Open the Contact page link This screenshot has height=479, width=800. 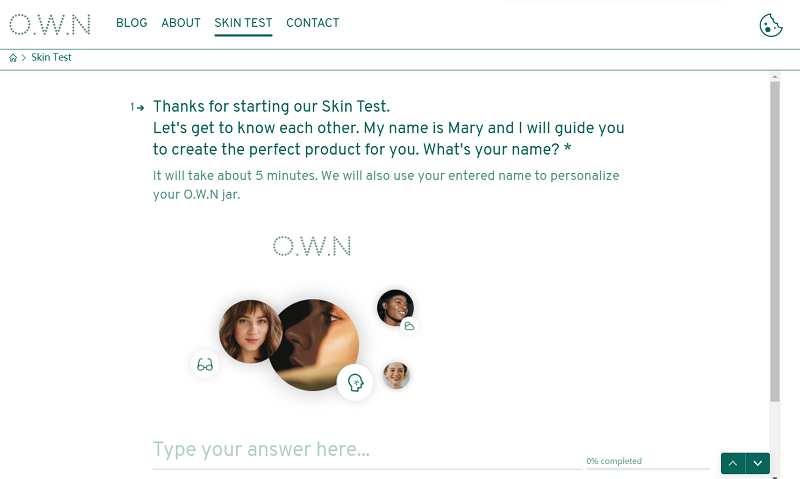point(312,23)
